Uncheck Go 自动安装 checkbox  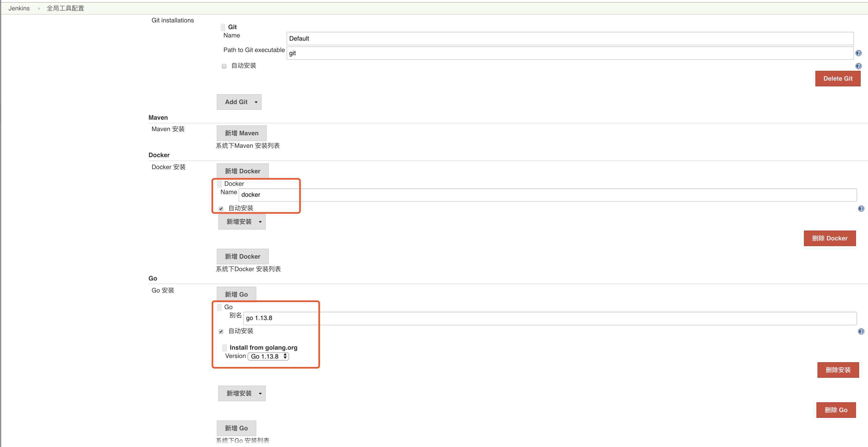(221, 331)
